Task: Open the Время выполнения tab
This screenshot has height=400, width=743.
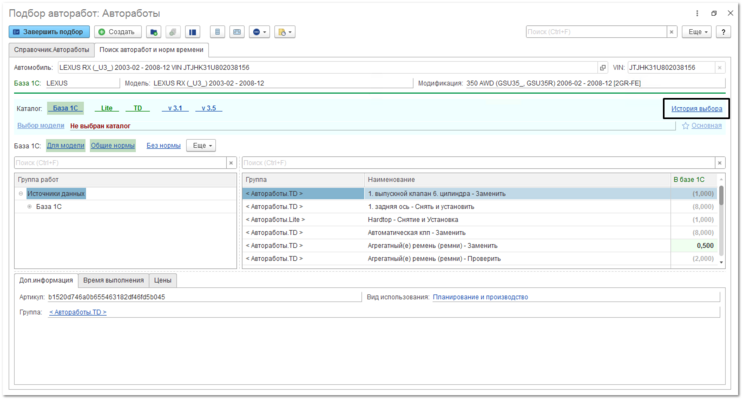Action: click(113, 280)
